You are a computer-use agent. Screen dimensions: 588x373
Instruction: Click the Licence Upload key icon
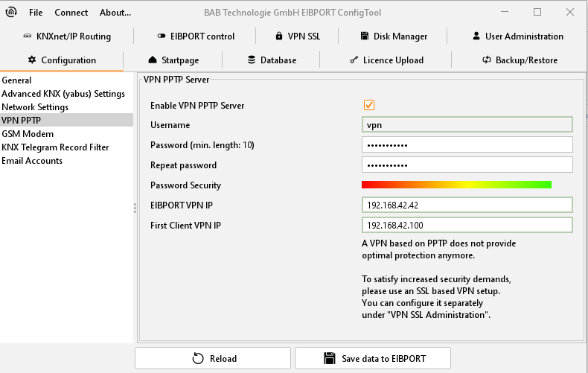[354, 60]
